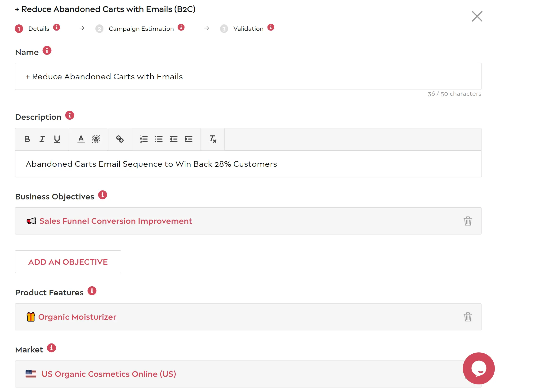Show info tooltip next to Business Objectives

pyautogui.click(x=103, y=195)
